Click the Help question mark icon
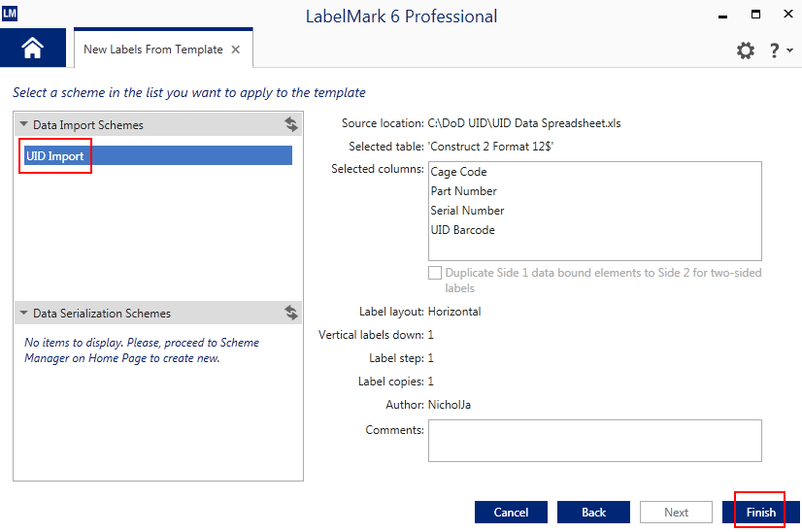 click(774, 50)
